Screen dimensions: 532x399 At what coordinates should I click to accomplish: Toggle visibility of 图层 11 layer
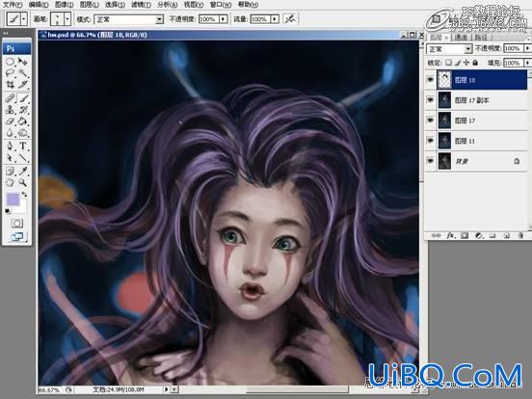tap(430, 141)
